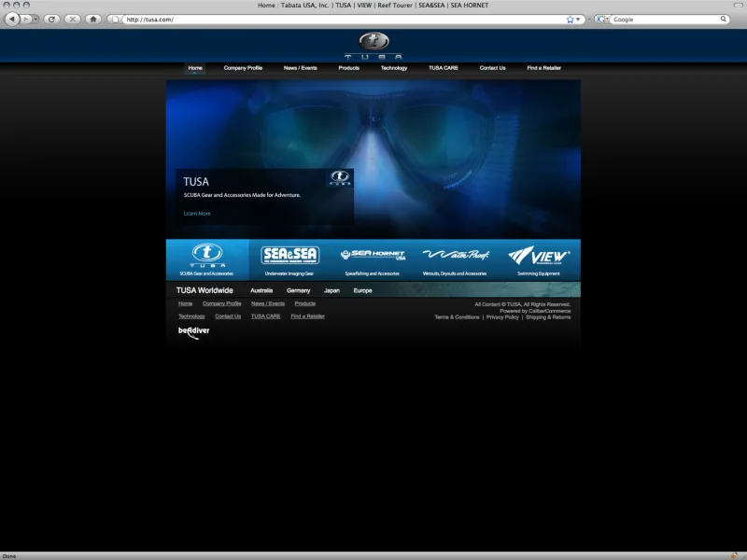The height and width of the screenshot is (560, 747).
Task: Click the footer TUSA CARE link
Action: click(x=266, y=316)
